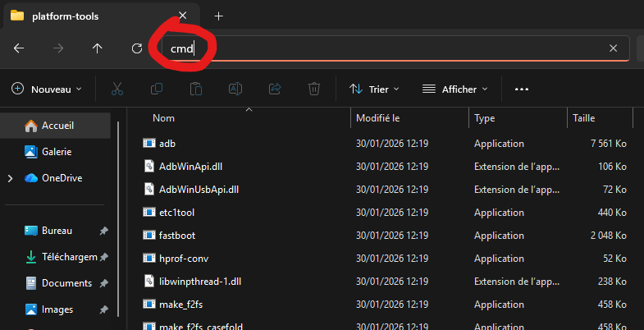The height and width of the screenshot is (330, 644).
Task: Select Accueil in the sidebar
Action: pyautogui.click(x=55, y=126)
